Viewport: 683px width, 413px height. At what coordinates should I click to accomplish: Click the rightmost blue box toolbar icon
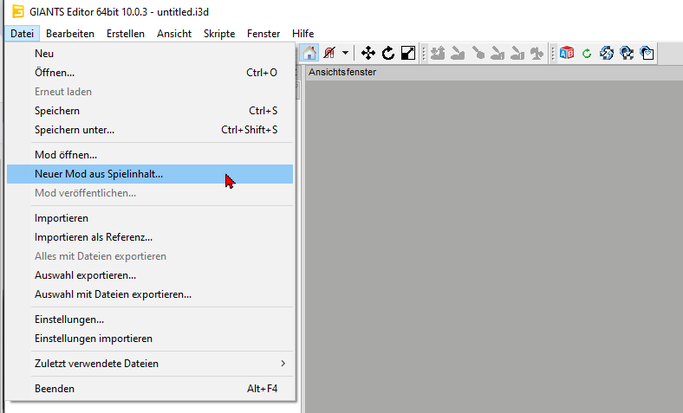pos(647,53)
